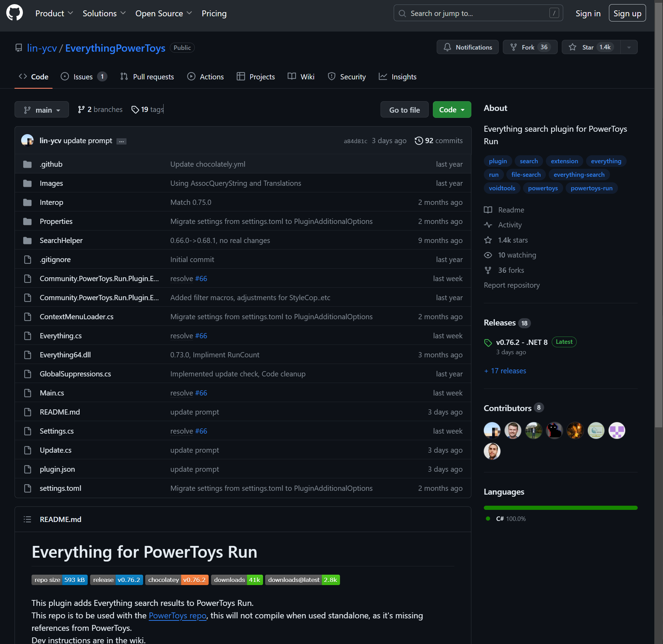Screen dimensions: 663x644
Task: Switch to the Security tab
Action: click(x=347, y=77)
